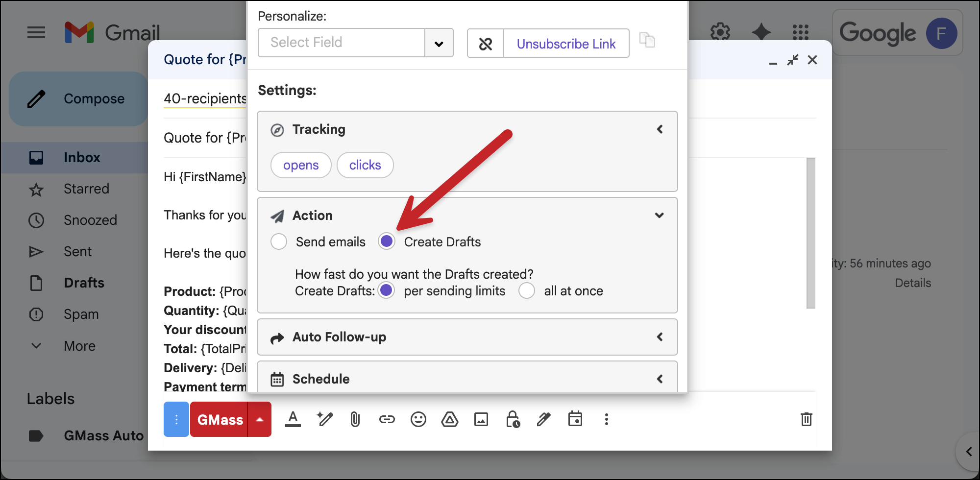Open the GMass additional options blue icon

pyautogui.click(x=176, y=419)
